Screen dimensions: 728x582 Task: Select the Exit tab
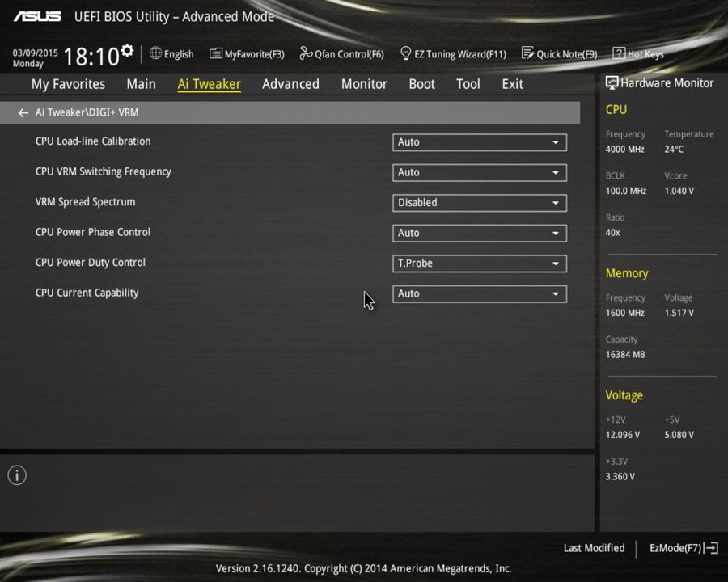(x=512, y=84)
